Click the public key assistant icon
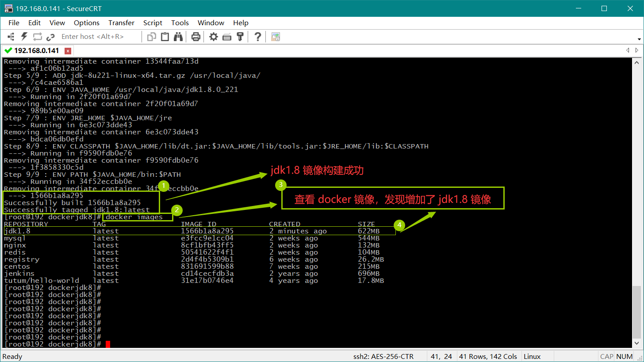 point(240,37)
